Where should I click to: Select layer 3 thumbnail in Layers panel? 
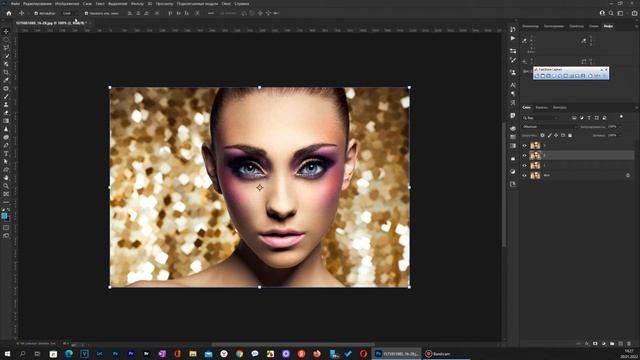[535, 145]
